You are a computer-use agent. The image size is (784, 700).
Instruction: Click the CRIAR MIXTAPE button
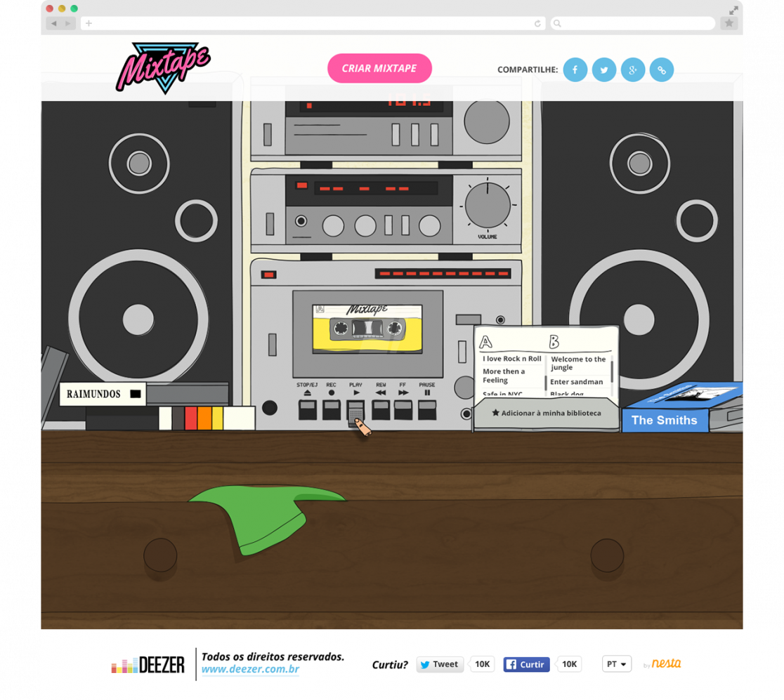pyautogui.click(x=379, y=68)
